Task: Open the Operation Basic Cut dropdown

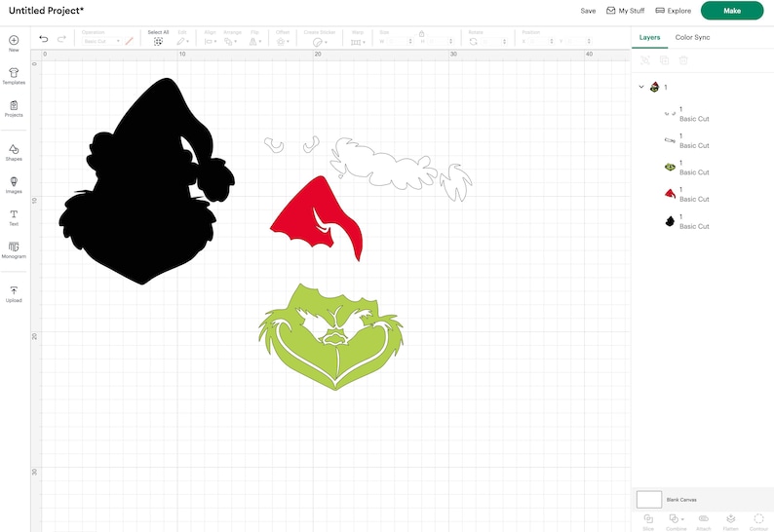Action: [101, 42]
